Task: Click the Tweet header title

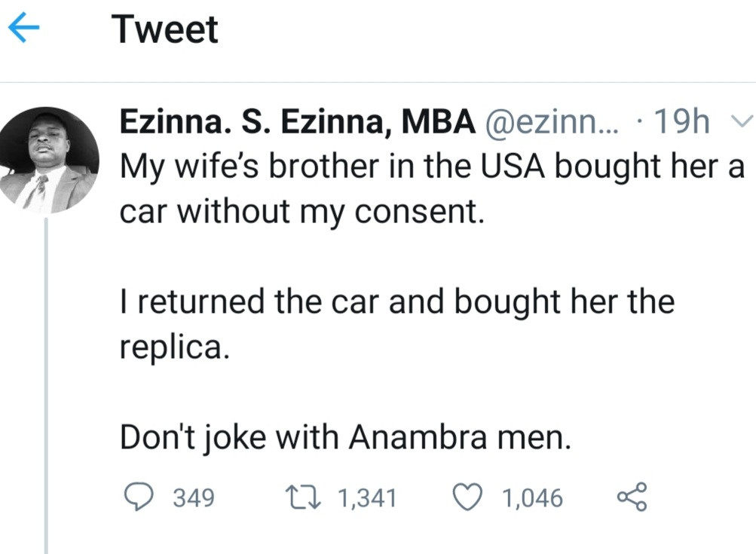Action: [165, 30]
